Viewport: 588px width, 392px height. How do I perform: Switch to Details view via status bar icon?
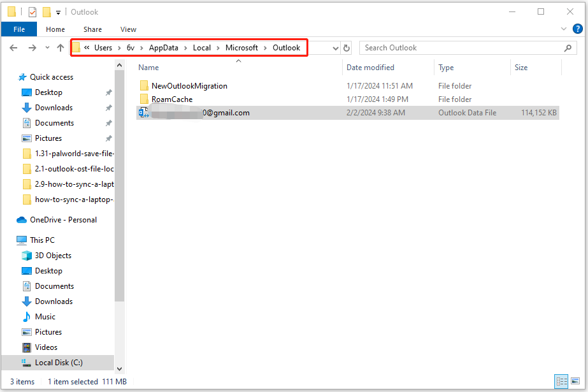click(561, 382)
